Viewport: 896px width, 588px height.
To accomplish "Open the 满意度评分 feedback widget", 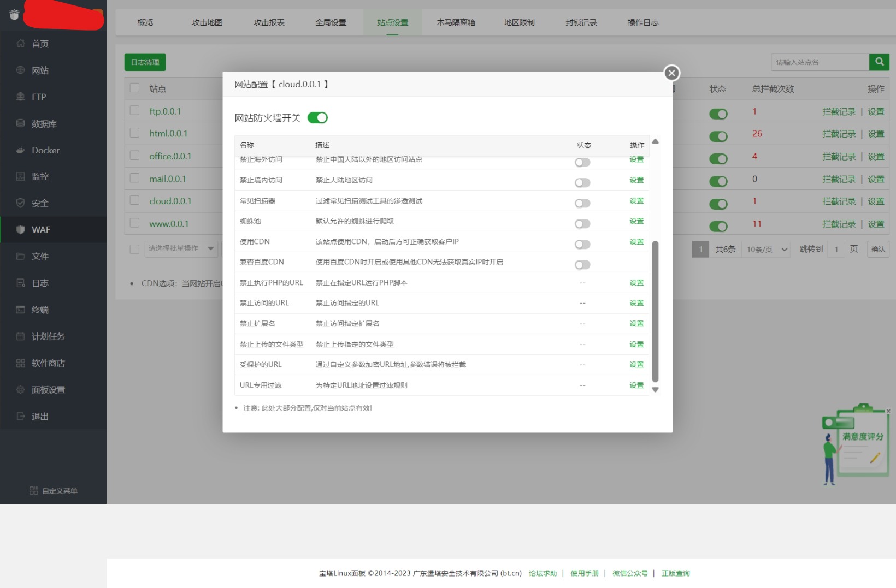I will (857, 444).
